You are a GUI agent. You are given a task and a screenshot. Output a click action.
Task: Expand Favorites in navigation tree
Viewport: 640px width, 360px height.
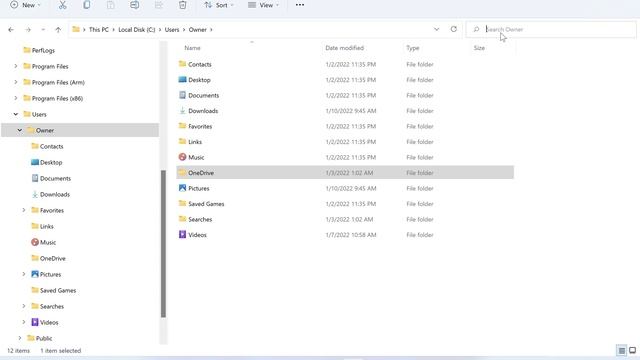(24, 210)
